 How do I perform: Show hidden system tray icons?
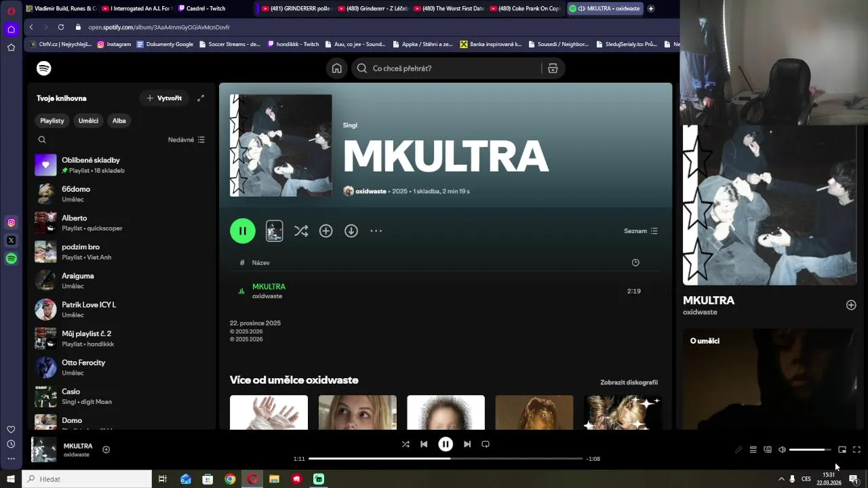click(781, 479)
